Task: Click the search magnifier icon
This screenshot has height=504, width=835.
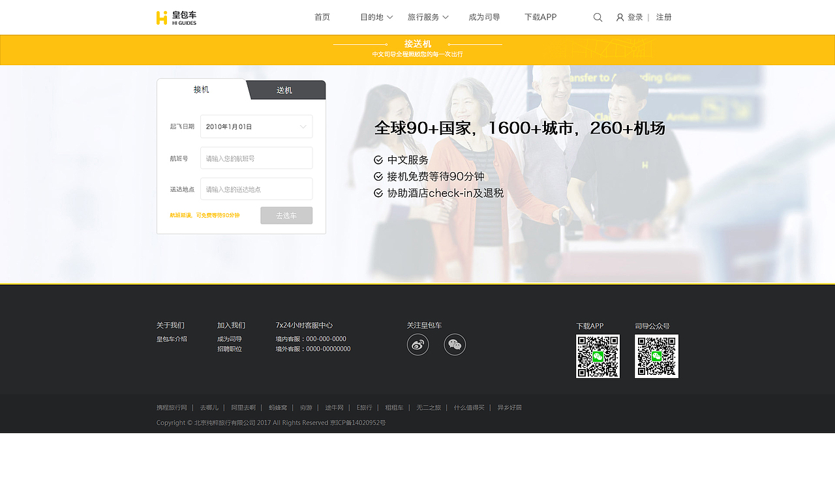Action: [598, 17]
